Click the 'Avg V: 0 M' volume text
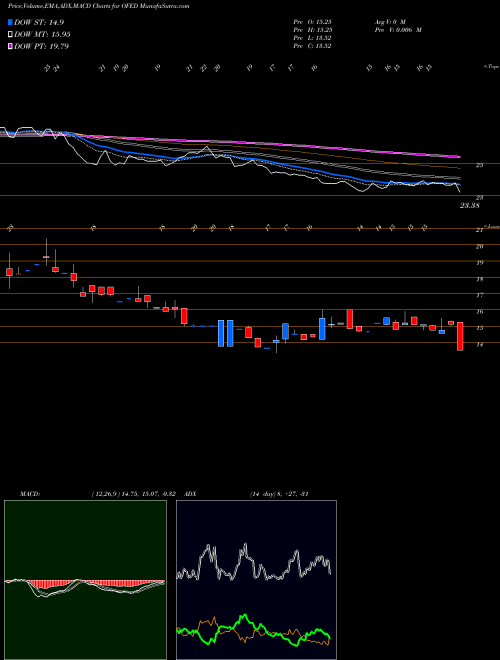This screenshot has width=500, height=660. pos(389,21)
